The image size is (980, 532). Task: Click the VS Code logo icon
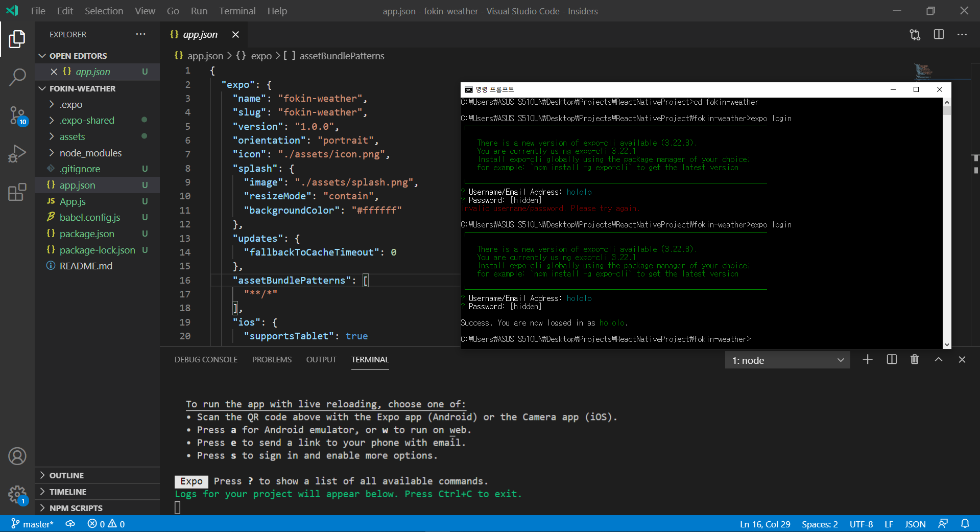(x=12, y=11)
